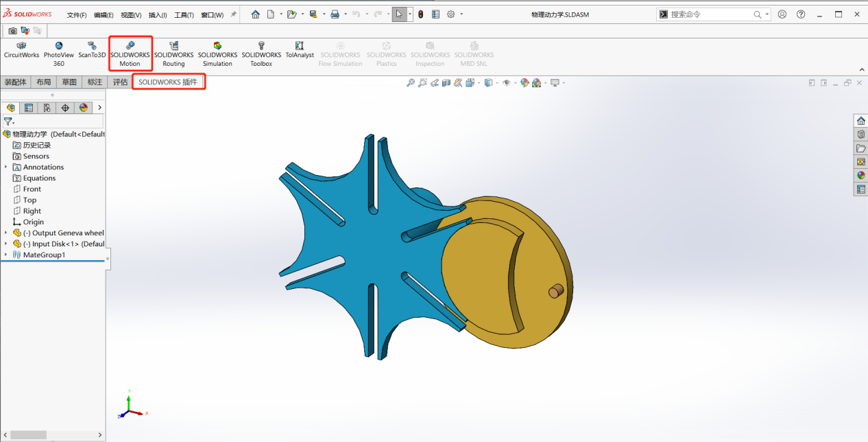This screenshot has width=868, height=442.
Task: Switch to the ConfigurationManager panel tab
Action: [46, 108]
